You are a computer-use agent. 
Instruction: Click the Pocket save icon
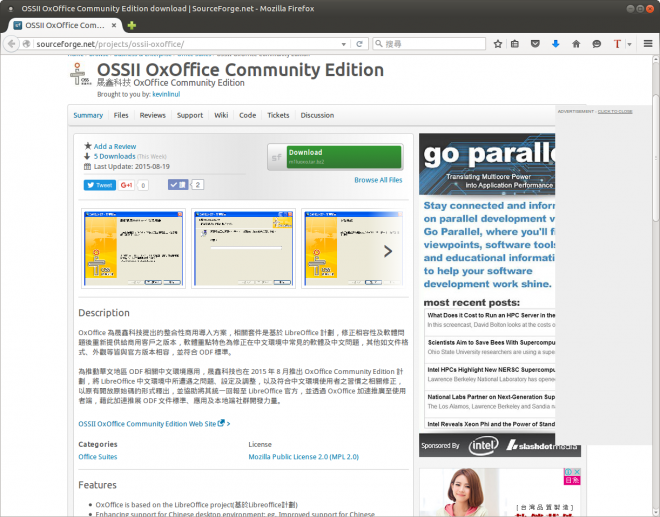(535, 44)
